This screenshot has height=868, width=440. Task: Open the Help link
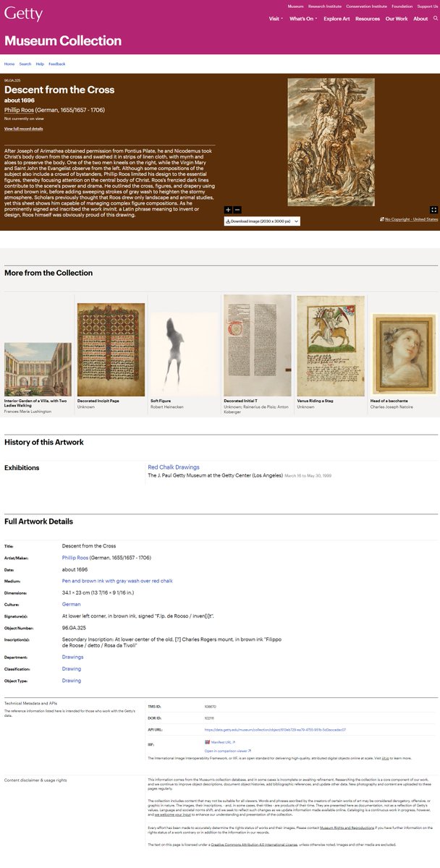[40, 64]
